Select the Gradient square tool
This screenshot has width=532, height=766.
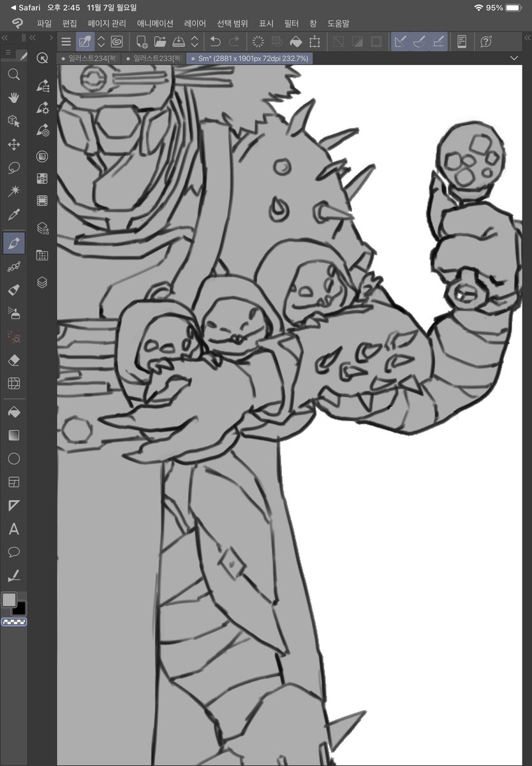[x=13, y=435]
